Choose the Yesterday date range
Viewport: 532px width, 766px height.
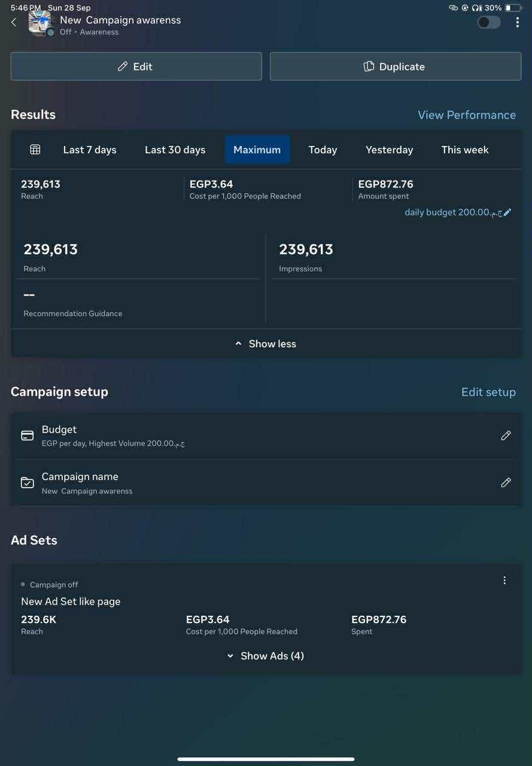click(389, 150)
